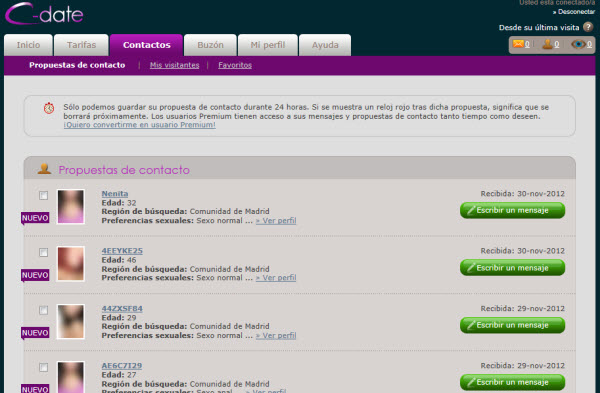Click the red clock icon in notice
Viewport: 600px width, 393px height.
coord(49,108)
